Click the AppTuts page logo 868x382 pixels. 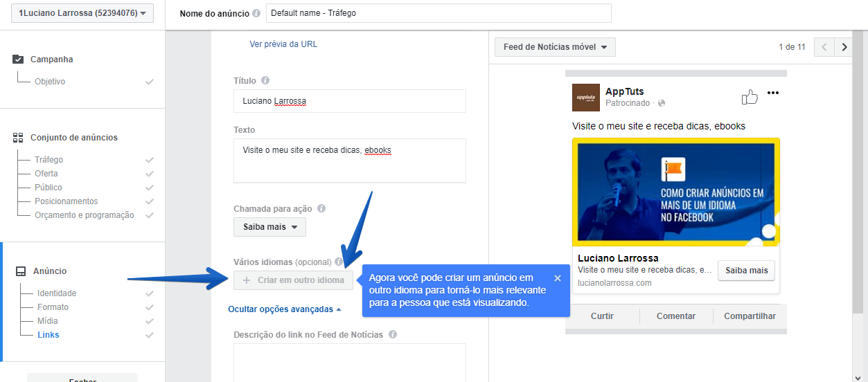point(586,98)
